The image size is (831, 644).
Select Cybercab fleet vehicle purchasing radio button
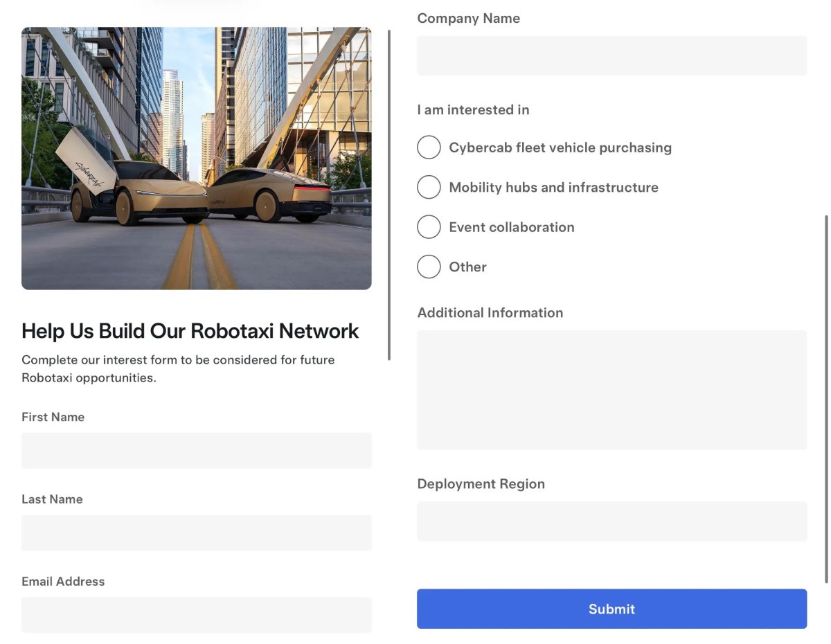[x=429, y=147]
